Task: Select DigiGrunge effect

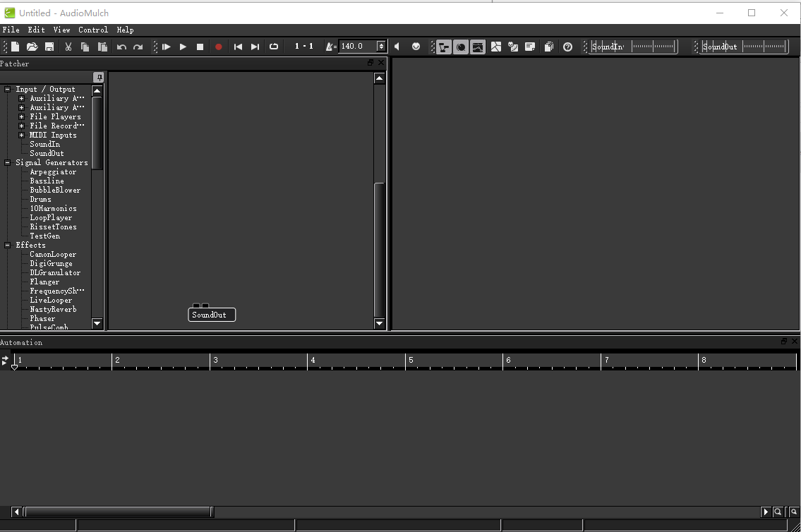Action: tap(51, 263)
